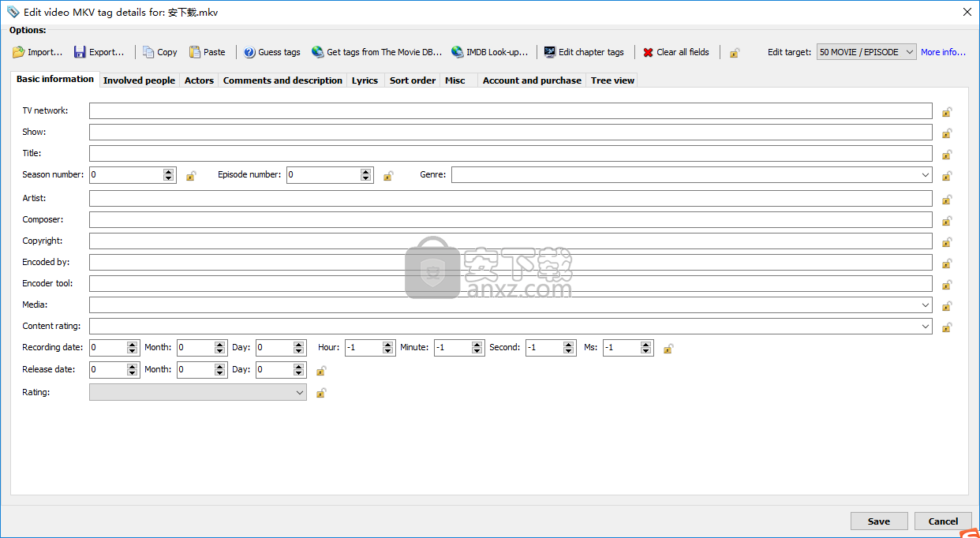Click lock icon beside Encoder tool field
Screen dimensions: 980x538
pyautogui.click(x=947, y=285)
